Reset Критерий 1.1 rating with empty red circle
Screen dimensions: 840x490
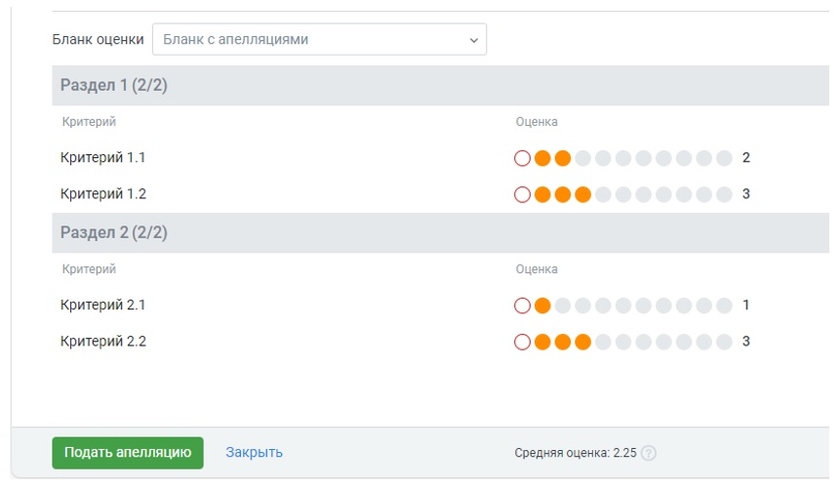[x=522, y=158]
